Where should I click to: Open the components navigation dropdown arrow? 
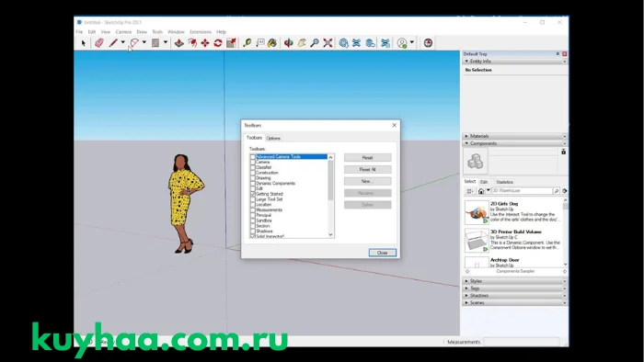coord(488,190)
